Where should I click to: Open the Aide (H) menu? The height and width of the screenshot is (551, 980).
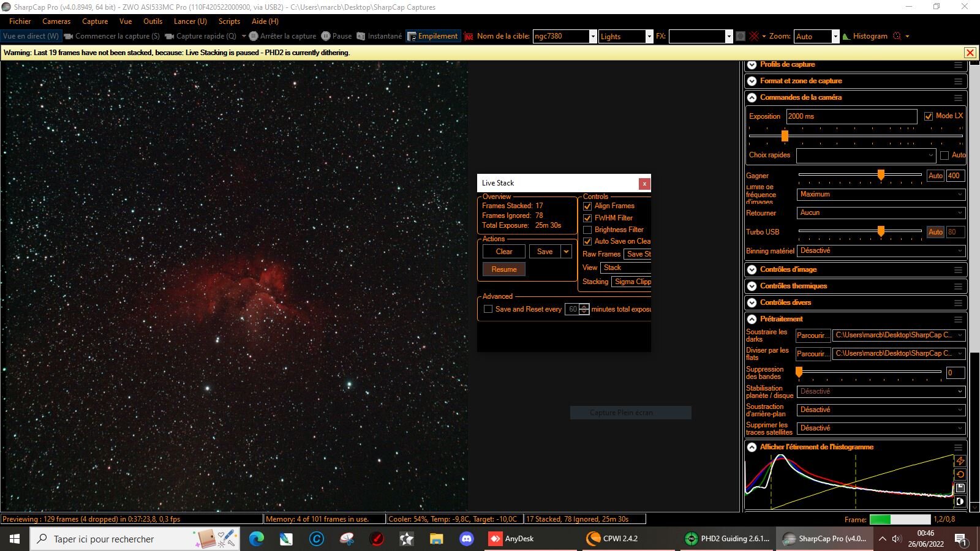pyautogui.click(x=265, y=21)
